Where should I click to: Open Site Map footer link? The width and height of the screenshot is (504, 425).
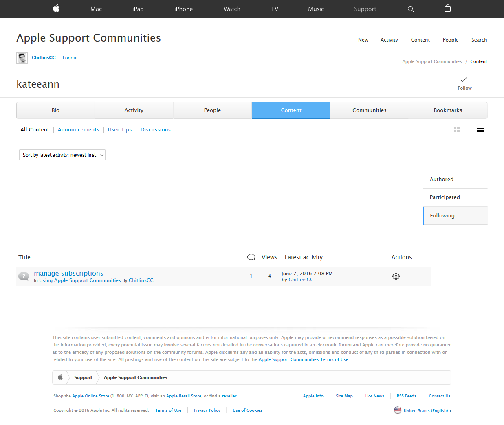pos(344,396)
